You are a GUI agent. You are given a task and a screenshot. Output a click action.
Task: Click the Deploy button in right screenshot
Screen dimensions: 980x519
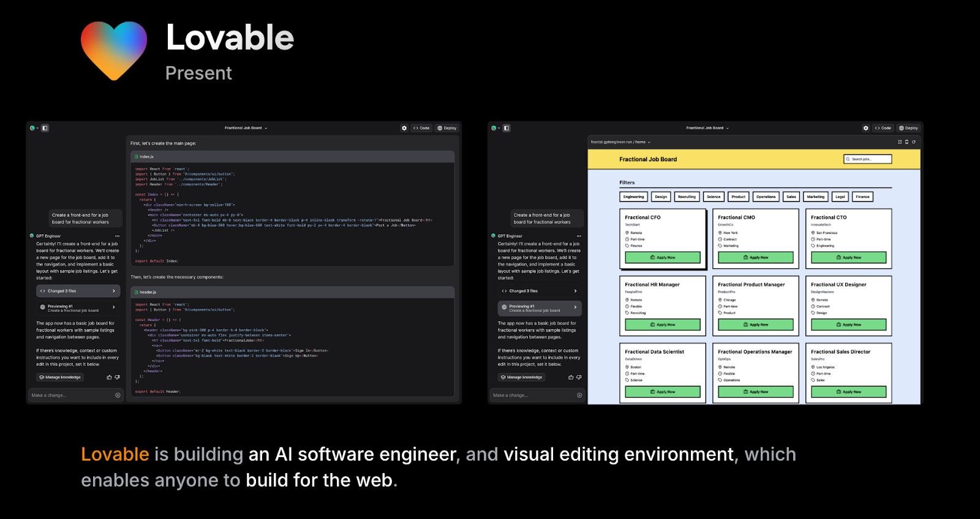point(908,128)
